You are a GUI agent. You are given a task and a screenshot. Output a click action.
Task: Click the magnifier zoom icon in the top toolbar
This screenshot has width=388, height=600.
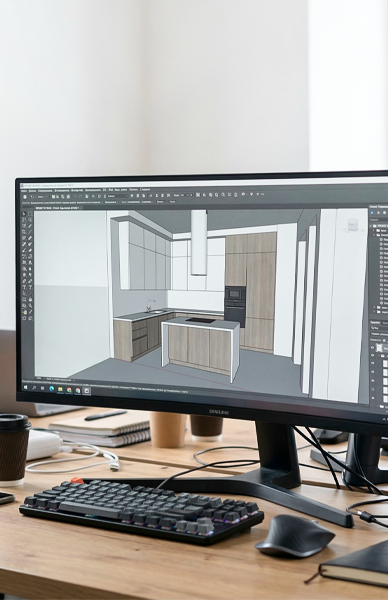[x=223, y=194]
